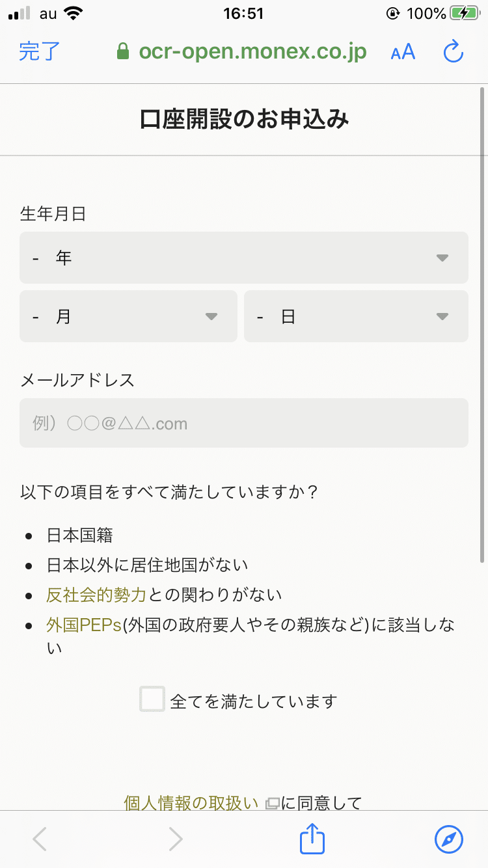Image resolution: width=488 pixels, height=868 pixels.
Task: Tap the メールアドレス email input field
Action: pos(244,422)
